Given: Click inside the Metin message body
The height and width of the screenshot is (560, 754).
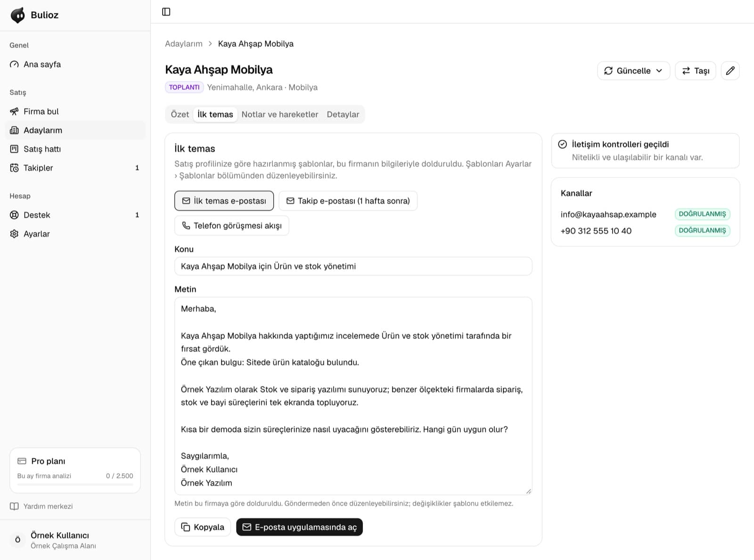Looking at the screenshot, I should [x=353, y=396].
